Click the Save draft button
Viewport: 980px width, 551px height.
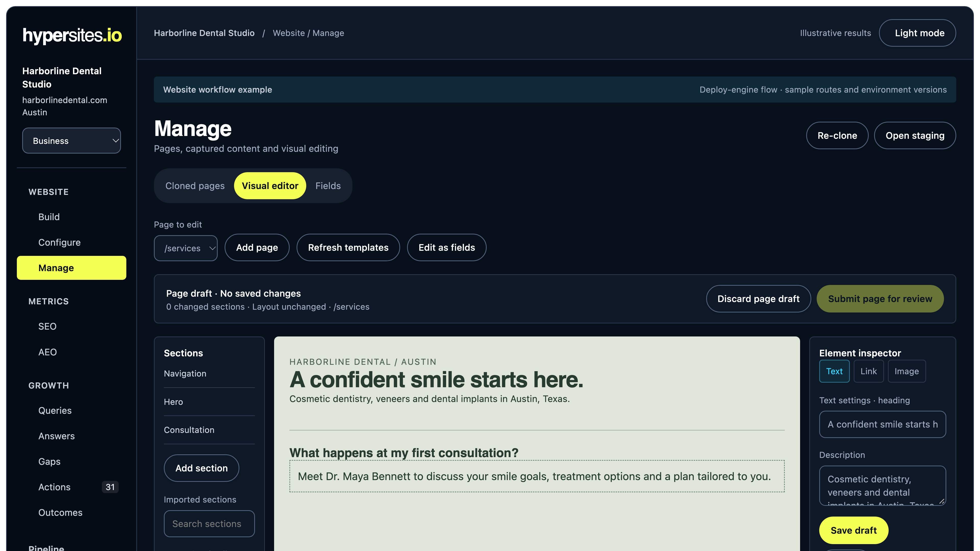853,530
